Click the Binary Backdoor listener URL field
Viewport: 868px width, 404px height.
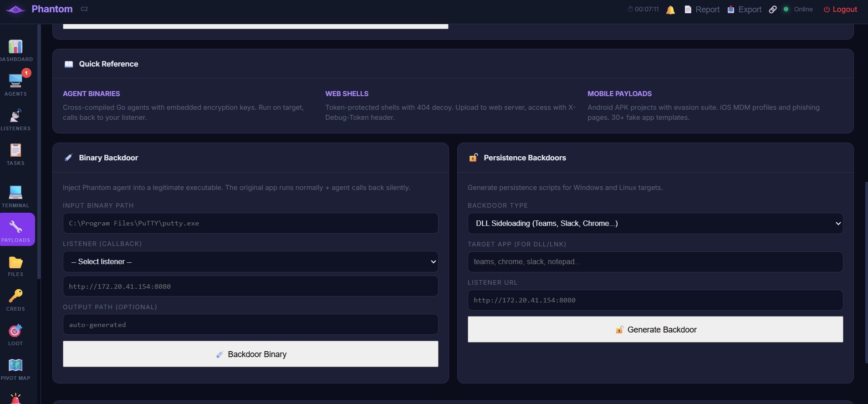click(x=250, y=286)
